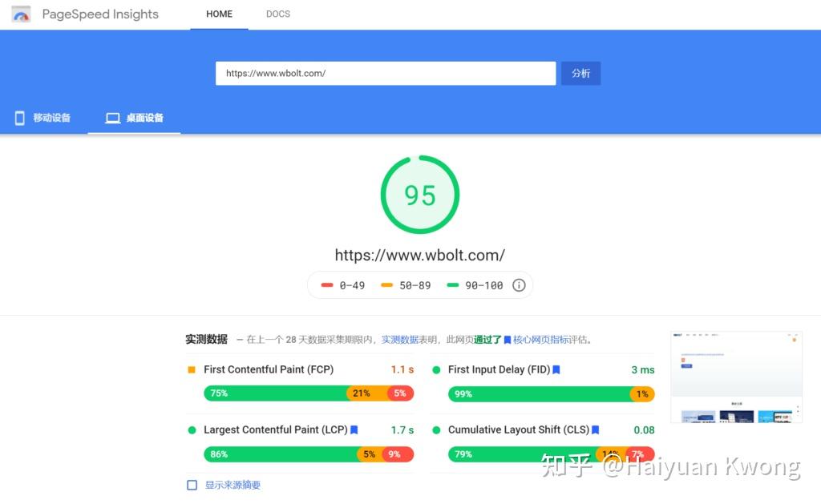Screen dimensions: 821x504
Task: Enable the 显示来源摘要 checkbox
Action: 192,485
